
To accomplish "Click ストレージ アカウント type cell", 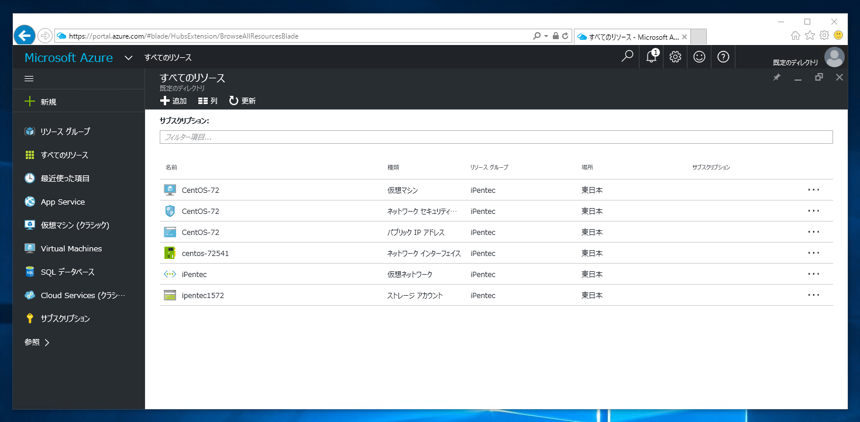I will [x=415, y=296].
